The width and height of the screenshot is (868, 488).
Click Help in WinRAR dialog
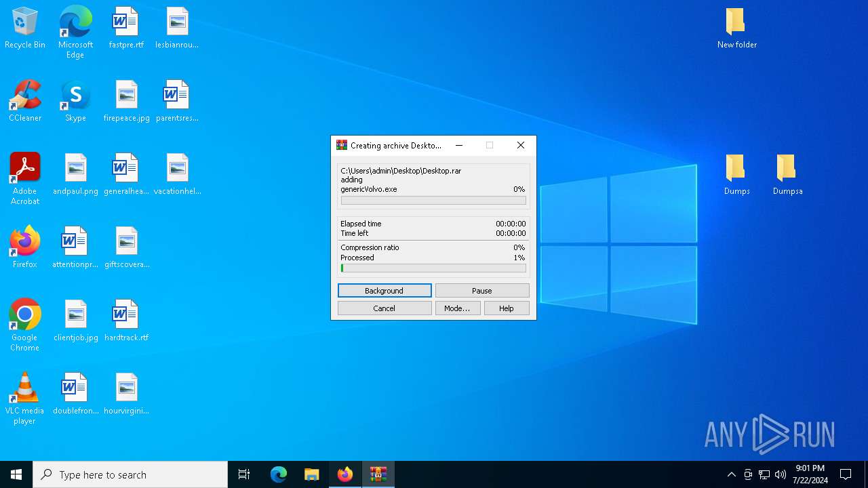(507, 308)
